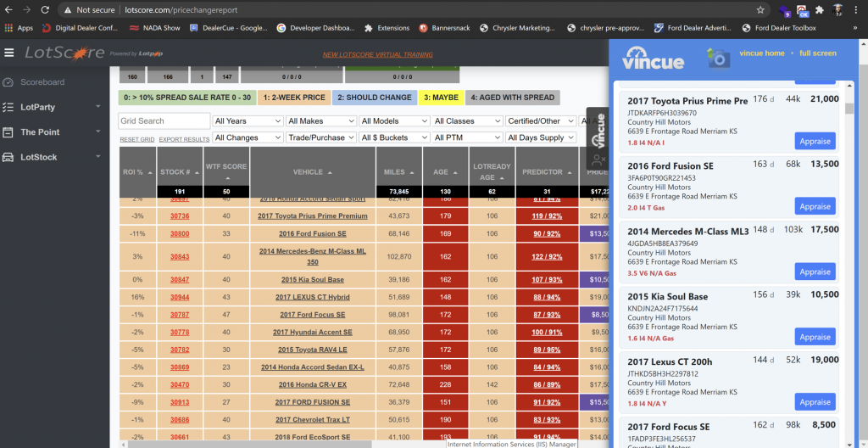Click The Point calendar icon

8,132
